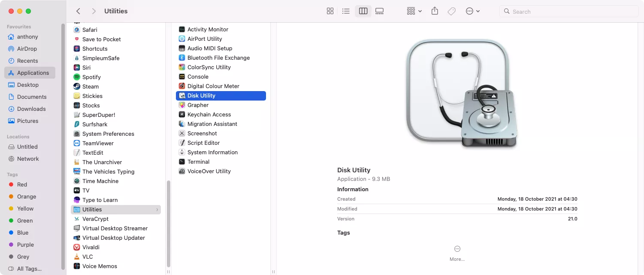The image size is (644, 275).
Task: Select the Vivaldi app icon
Action: (77, 247)
